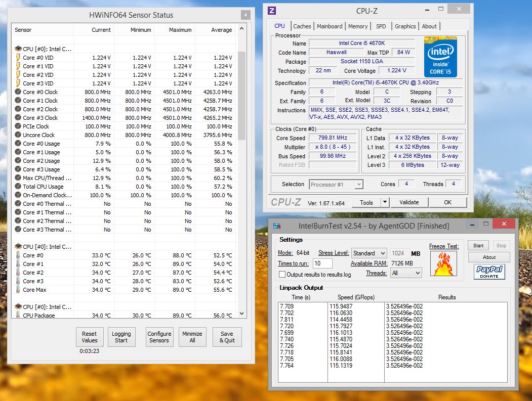This screenshot has height=401, width=532.
Task: Open the Stress Level dropdown
Action: pyautogui.click(x=369, y=253)
